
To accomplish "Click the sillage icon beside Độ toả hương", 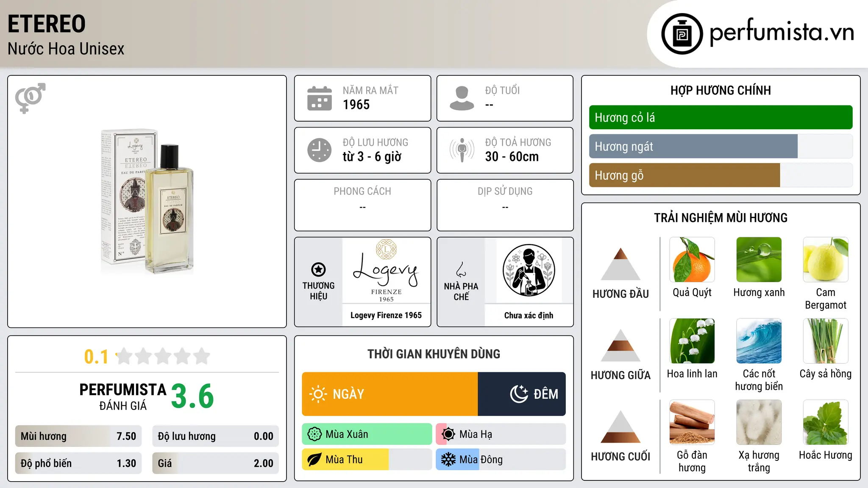I will [x=462, y=150].
